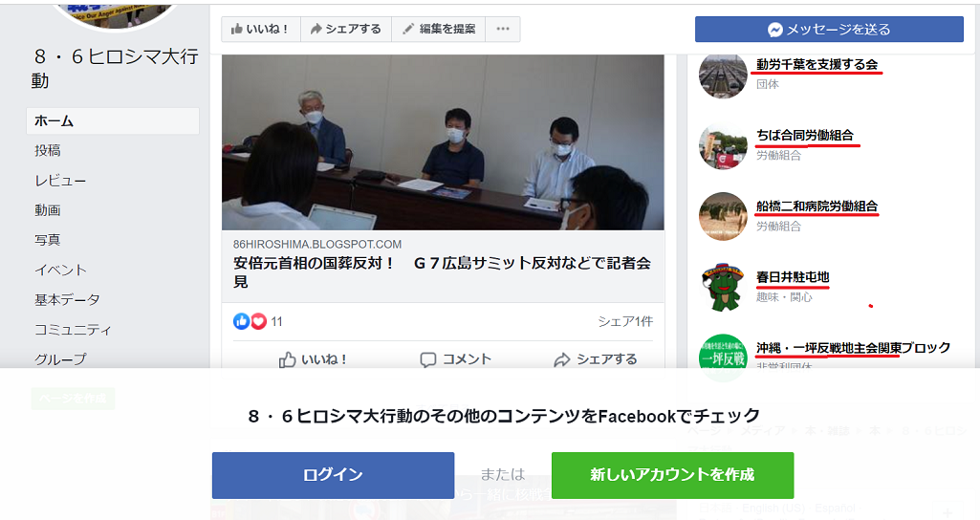Click the like and heart reactions icon
980x520 pixels.
click(x=250, y=321)
